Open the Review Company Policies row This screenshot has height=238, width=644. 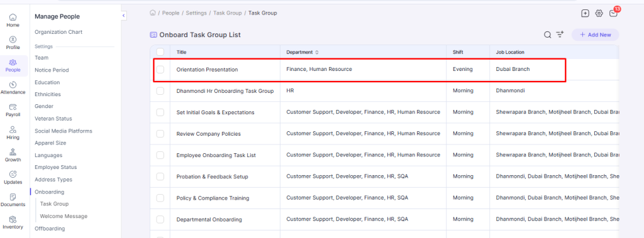click(x=209, y=134)
